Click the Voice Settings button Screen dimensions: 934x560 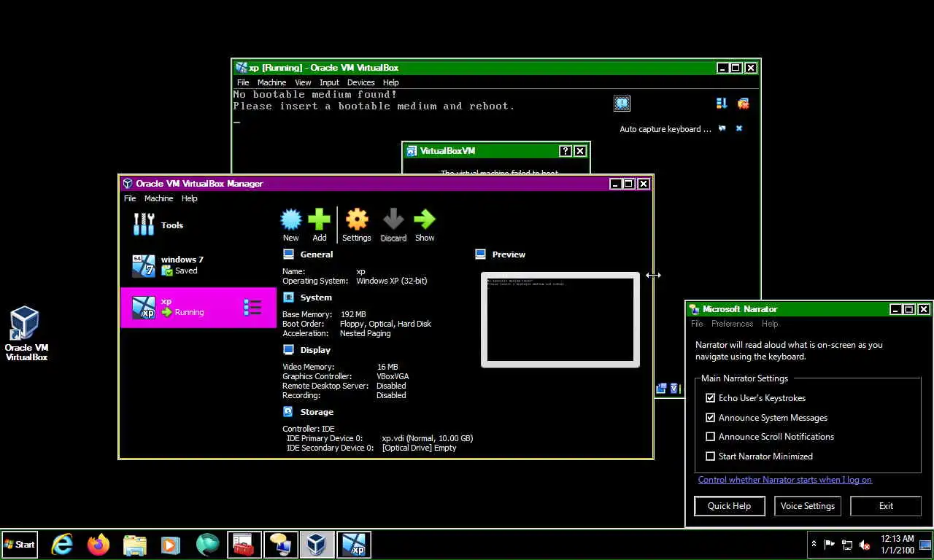pos(808,506)
